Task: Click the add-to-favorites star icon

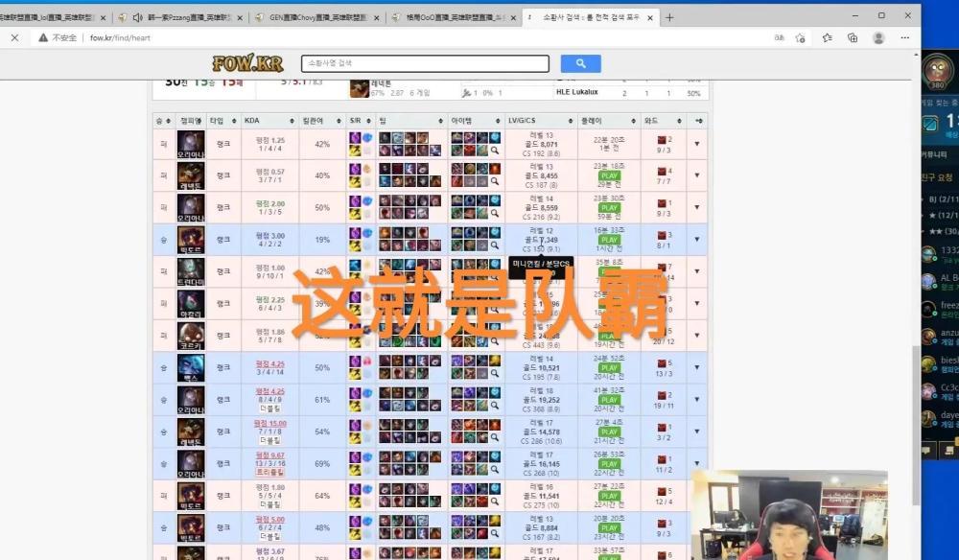Action: pyautogui.click(x=801, y=38)
